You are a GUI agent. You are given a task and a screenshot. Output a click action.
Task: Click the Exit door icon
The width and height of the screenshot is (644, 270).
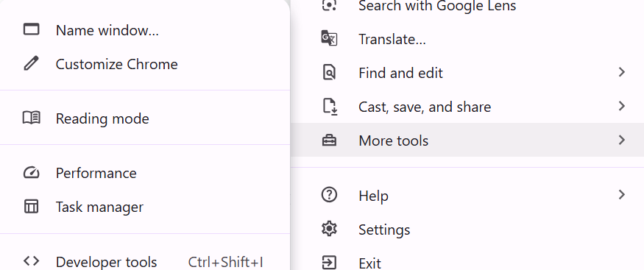329,262
